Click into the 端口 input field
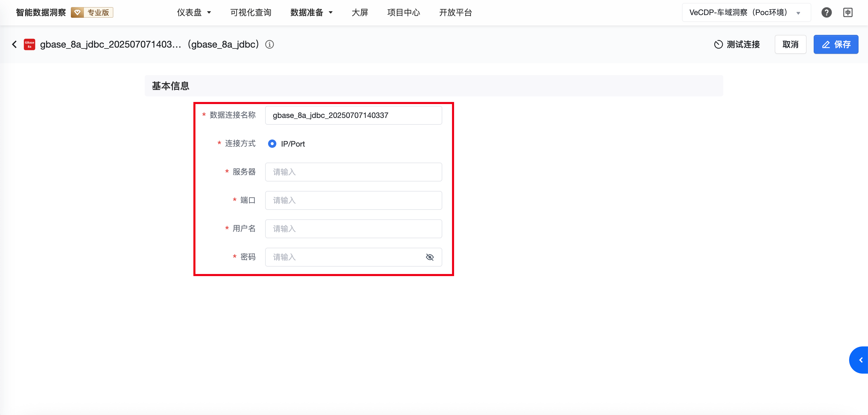Viewport: 868px width, 415px height. [x=353, y=200]
